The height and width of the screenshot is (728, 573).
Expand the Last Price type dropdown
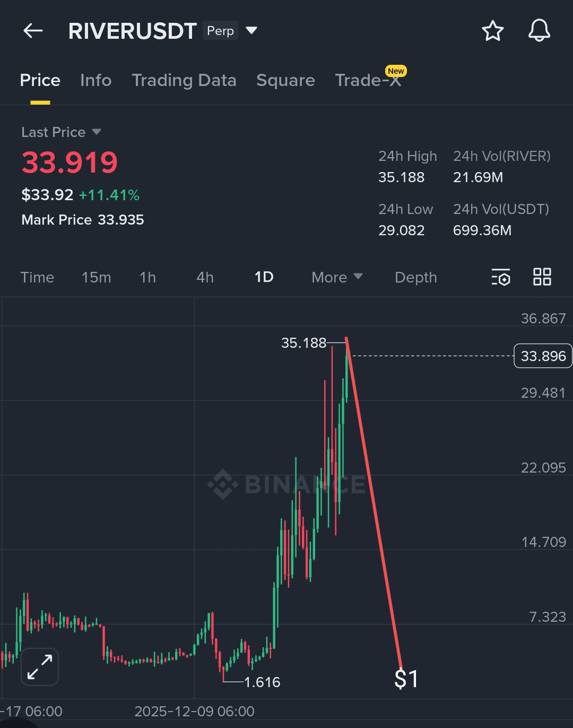tap(96, 132)
